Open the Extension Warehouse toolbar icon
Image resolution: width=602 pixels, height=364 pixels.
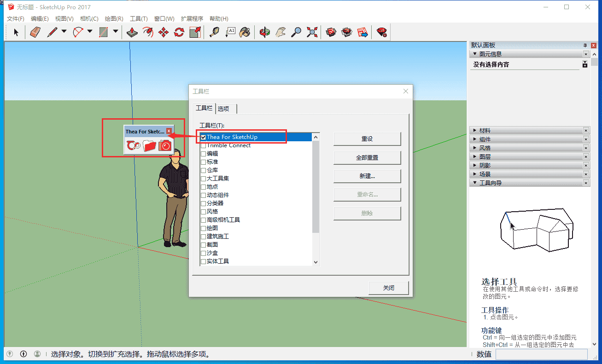[x=347, y=32]
